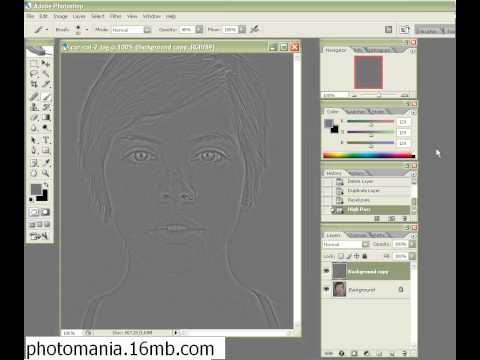The width and height of the screenshot is (480, 360).
Task: Select the Crop tool
Action: coord(34,84)
